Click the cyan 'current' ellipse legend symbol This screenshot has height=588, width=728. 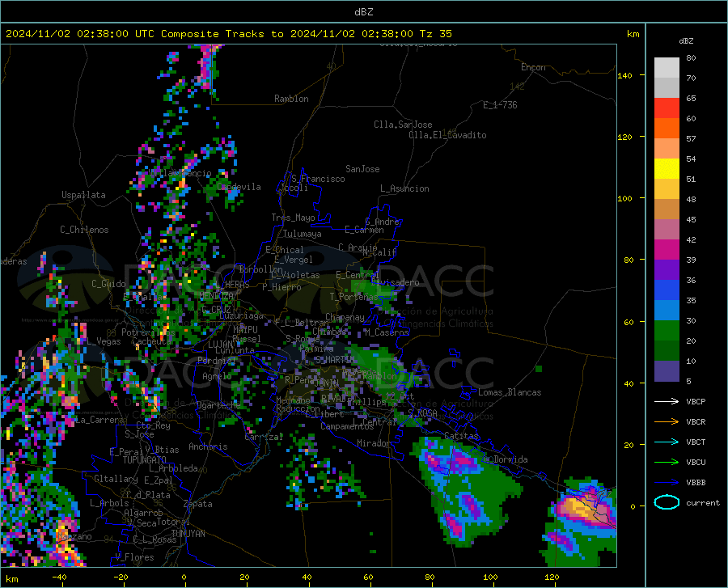click(667, 502)
